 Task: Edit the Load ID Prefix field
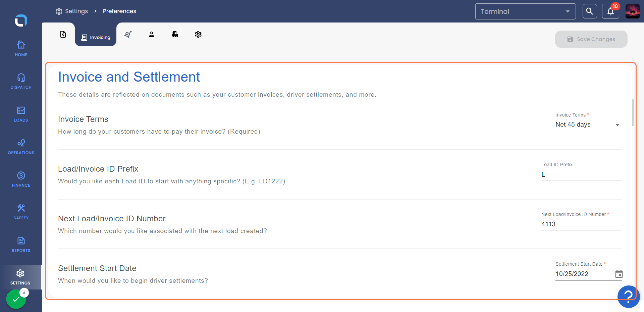coord(582,175)
